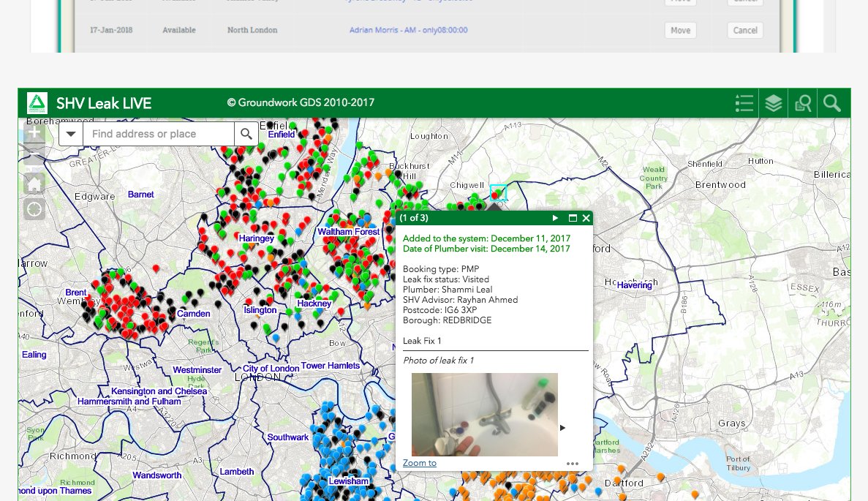
Task: Go to default map extent home button
Action: 34,184
